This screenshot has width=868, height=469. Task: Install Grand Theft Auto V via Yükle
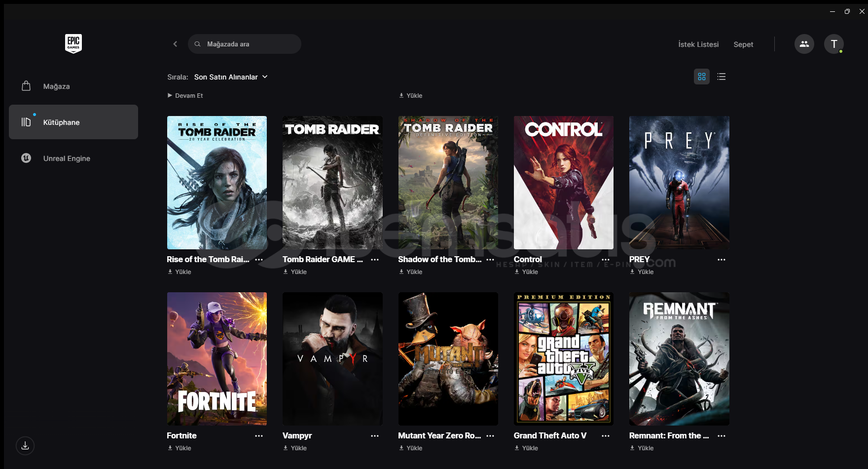[526, 448]
